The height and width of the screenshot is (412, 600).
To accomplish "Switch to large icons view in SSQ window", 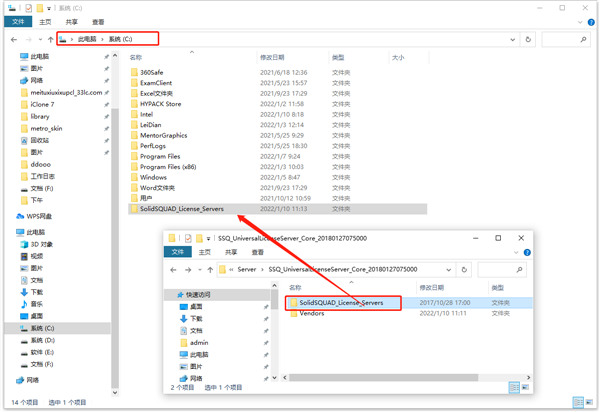I will 525,388.
